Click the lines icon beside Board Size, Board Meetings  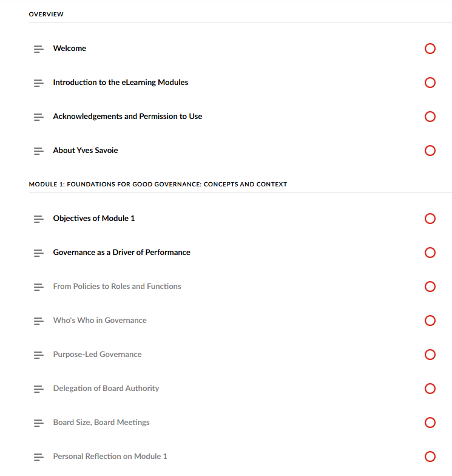click(x=39, y=423)
